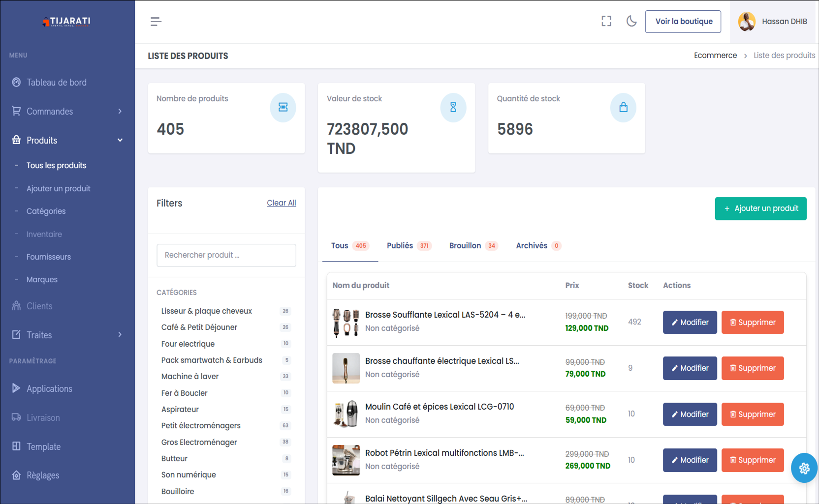Open the Robot Pétrin product thumbnail

click(x=346, y=460)
